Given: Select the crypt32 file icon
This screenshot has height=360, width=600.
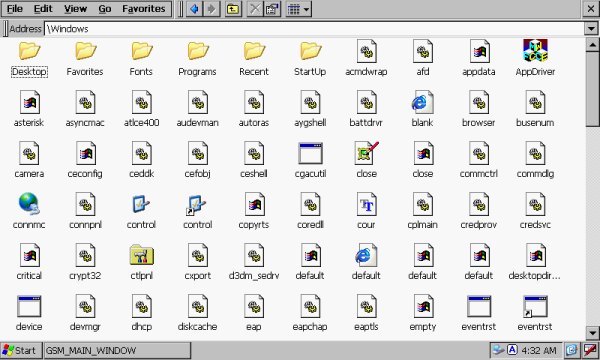Looking at the screenshot, I should pyautogui.click(x=85, y=255).
